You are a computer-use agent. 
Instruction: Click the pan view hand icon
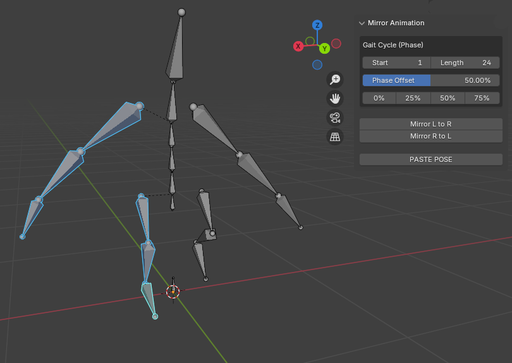[x=335, y=98]
